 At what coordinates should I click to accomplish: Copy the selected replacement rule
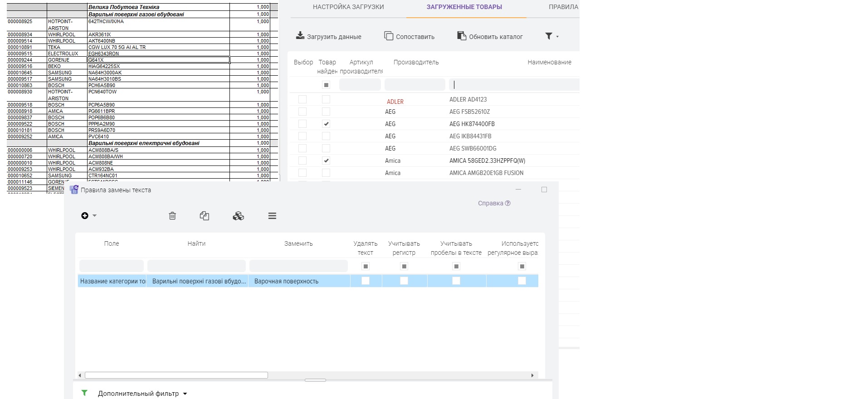tap(205, 216)
